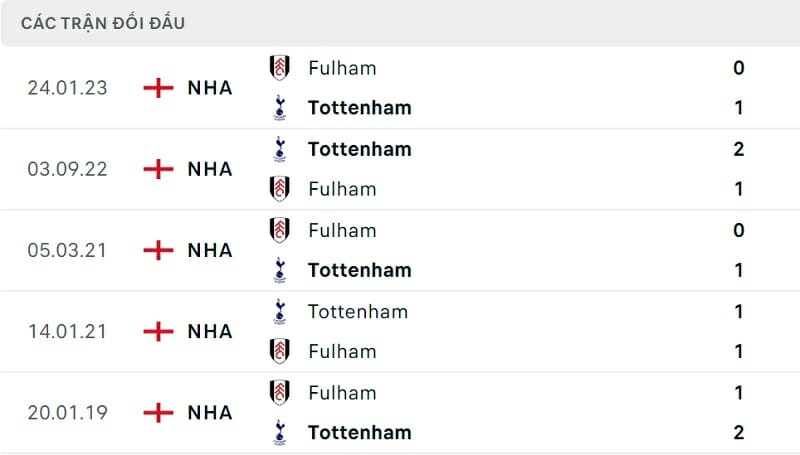Image resolution: width=800 pixels, height=455 pixels.
Task: Select the NHA league label for 14.01.21
Action: pyautogui.click(x=210, y=331)
